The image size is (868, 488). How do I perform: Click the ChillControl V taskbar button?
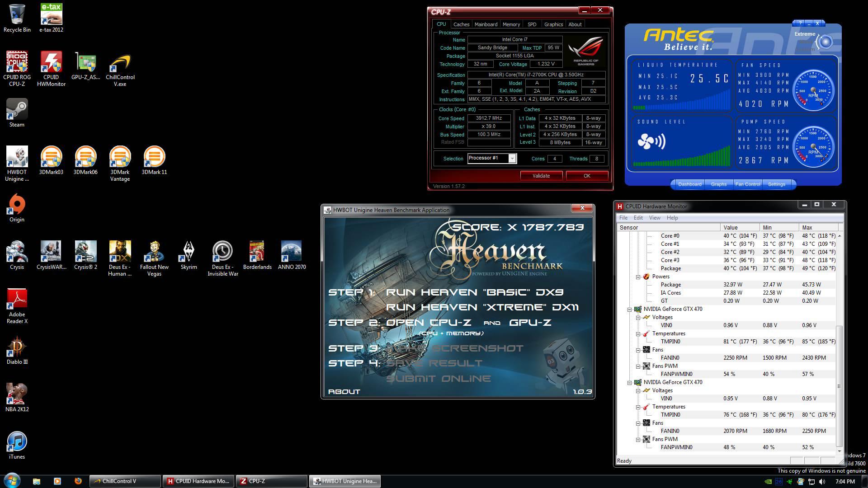click(125, 481)
